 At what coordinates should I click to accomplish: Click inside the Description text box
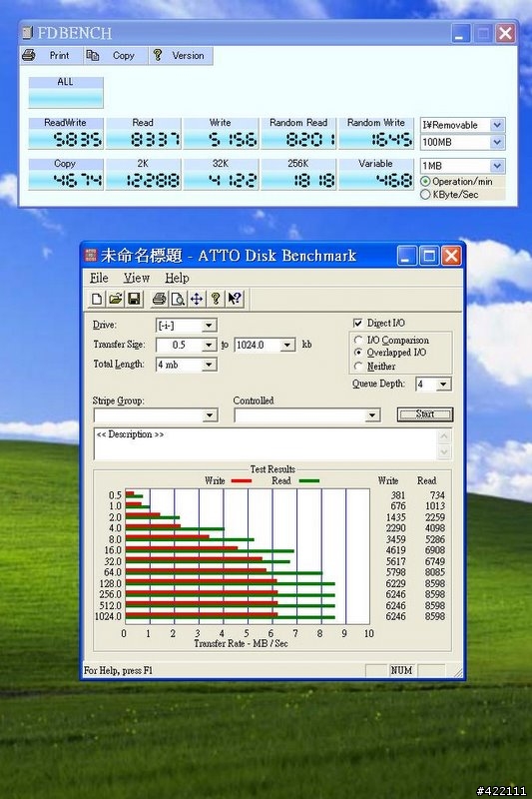click(x=266, y=443)
